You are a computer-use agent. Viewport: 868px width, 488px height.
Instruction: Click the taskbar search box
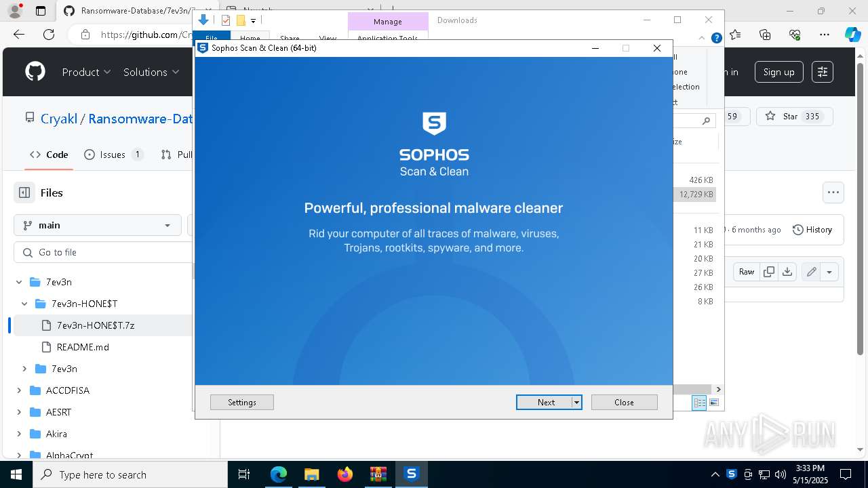130,474
